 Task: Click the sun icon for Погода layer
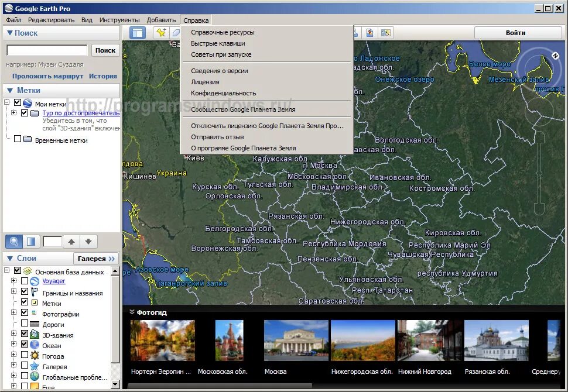click(x=35, y=355)
